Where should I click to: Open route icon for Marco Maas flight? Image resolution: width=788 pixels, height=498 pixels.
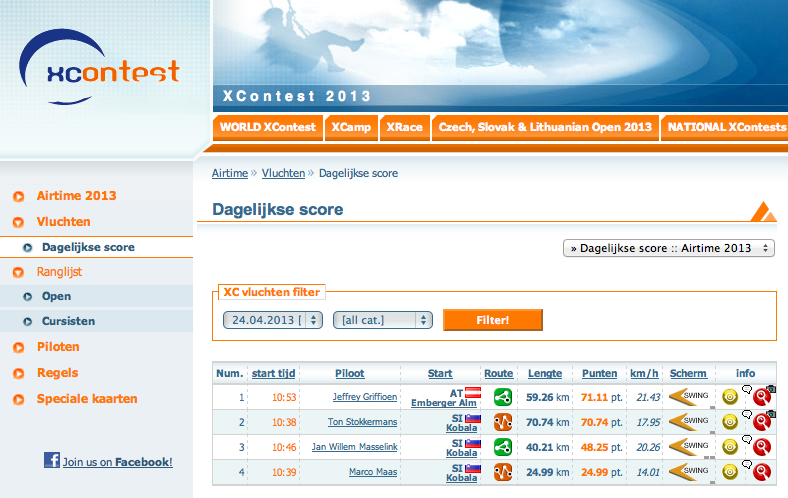click(503, 472)
